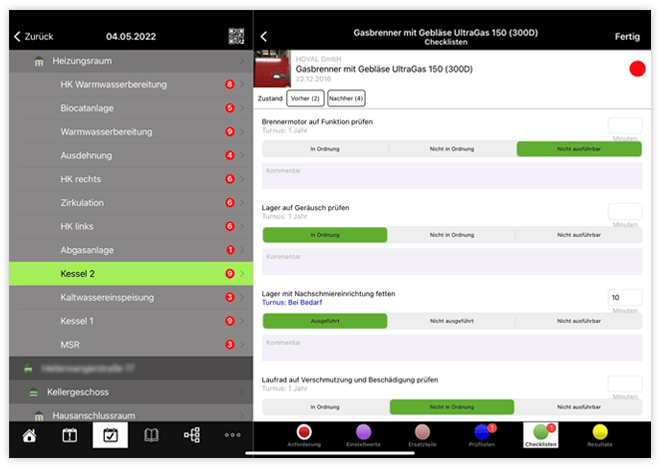Image resolution: width=662 pixels, height=468 pixels.
Task: Click the 'Turnus: Bei Bedarf' link
Action: (292, 302)
